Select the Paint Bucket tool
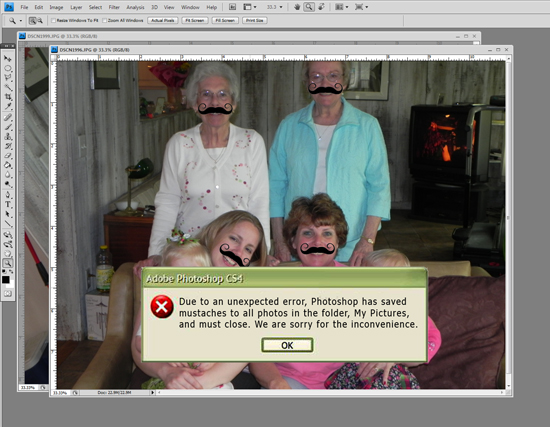This screenshot has height=427, width=550. tap(8, 165)
